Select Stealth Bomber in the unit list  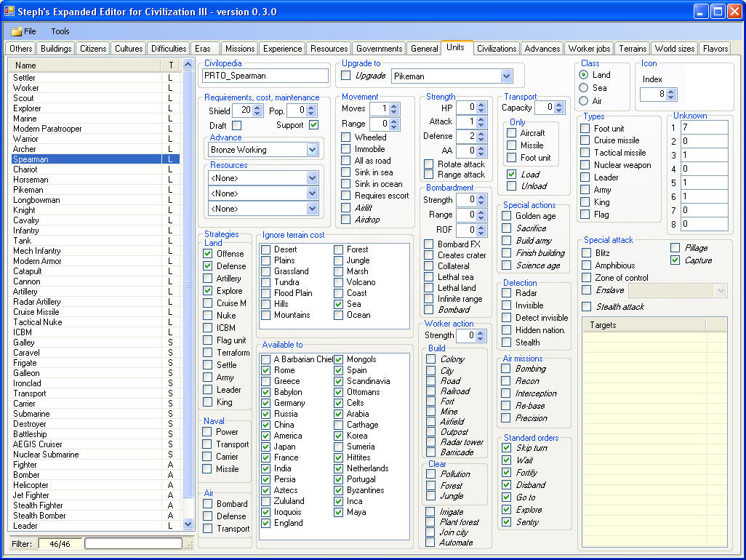coord(95,516)
